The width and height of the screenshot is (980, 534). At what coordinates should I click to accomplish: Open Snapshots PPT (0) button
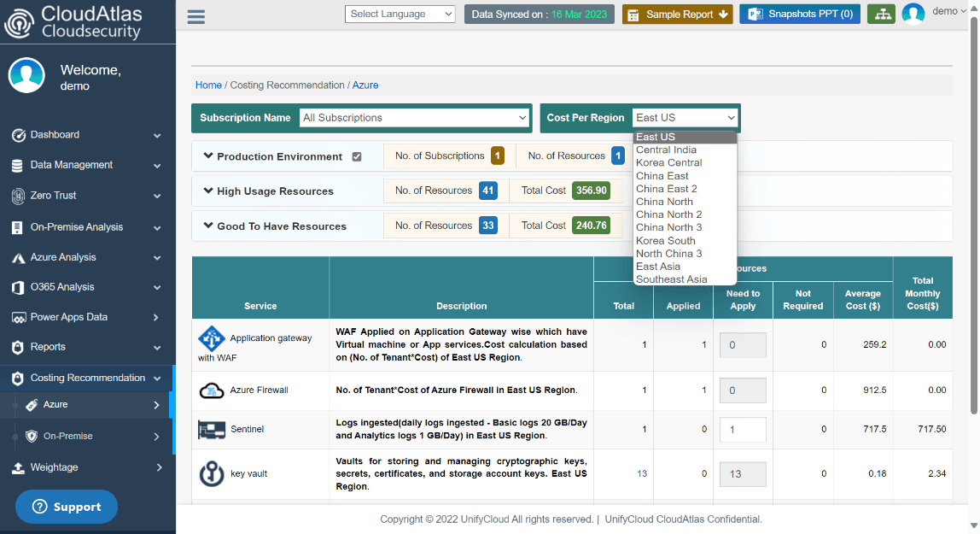tap(800, 15)
